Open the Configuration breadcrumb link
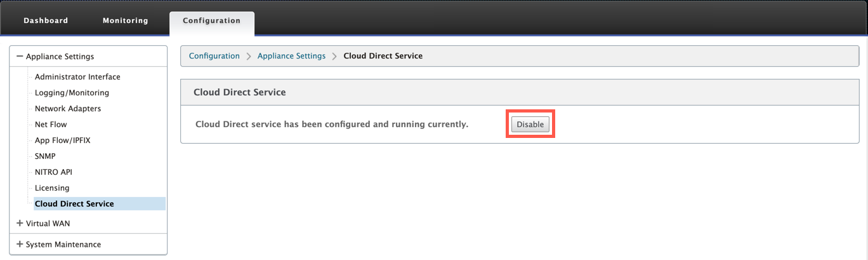This screenshot has width=868, height=260. [214, 56]
